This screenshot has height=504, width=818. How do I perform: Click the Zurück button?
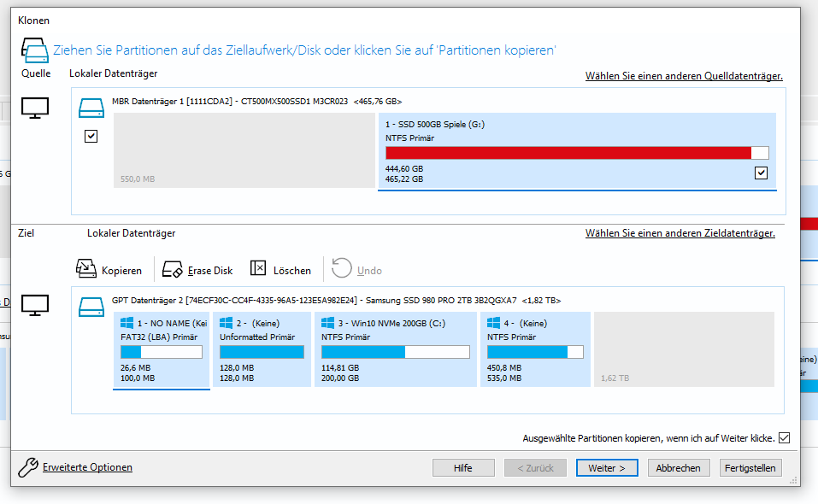point(535,468)
